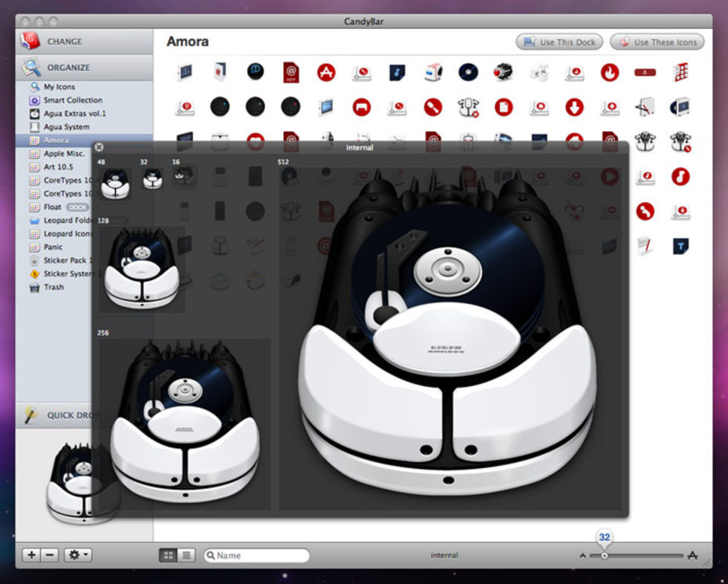Image resolution: width=728 pixels, height=584 pixels.
Task: Click the Use These Icons button
Action: coord(657,42)
